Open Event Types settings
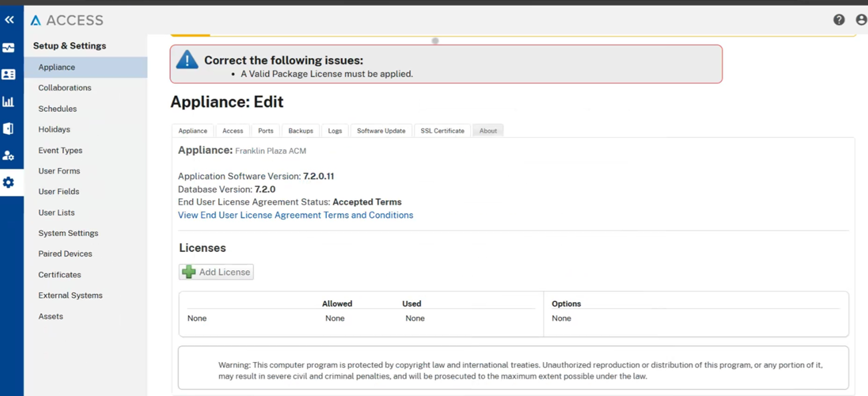 tap(60, 151)
